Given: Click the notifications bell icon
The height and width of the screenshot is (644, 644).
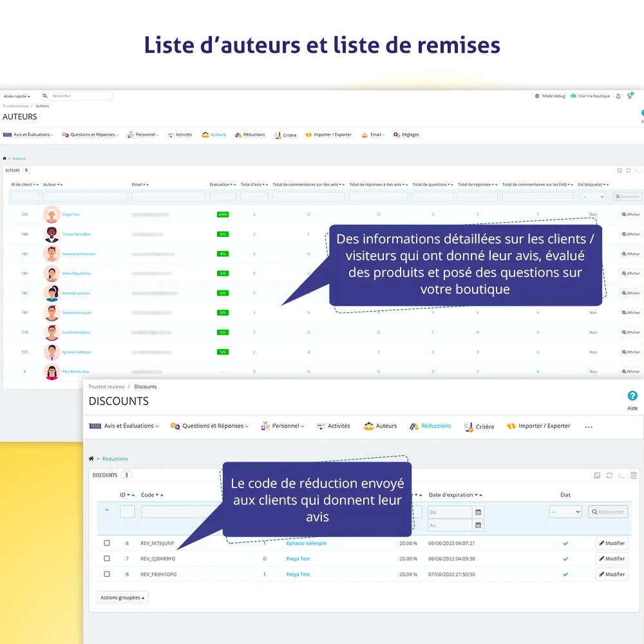Looking at the screenshot, I should click(618, 96).
